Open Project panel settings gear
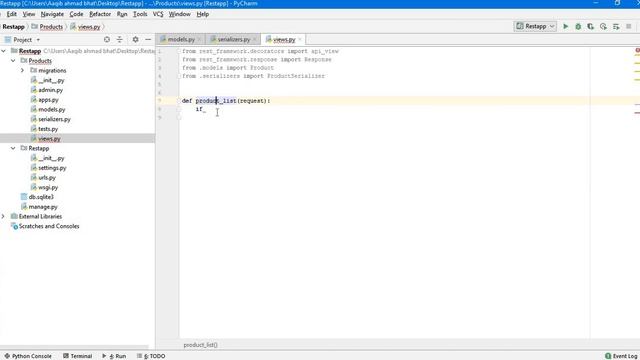 [x=135, y=40]
